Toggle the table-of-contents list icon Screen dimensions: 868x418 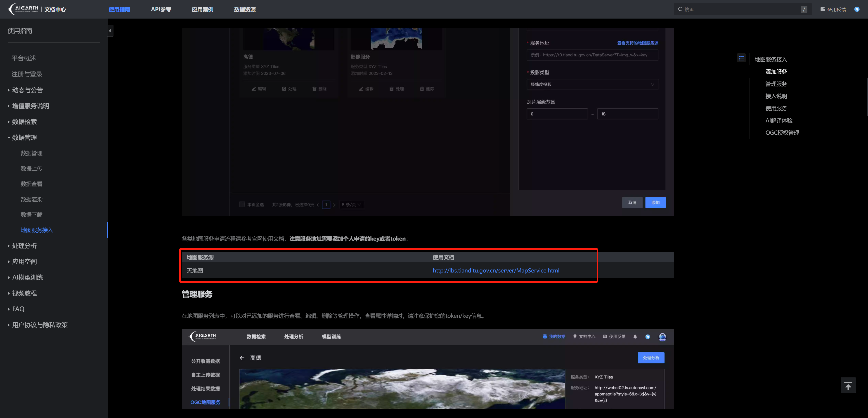pos(741,58)
